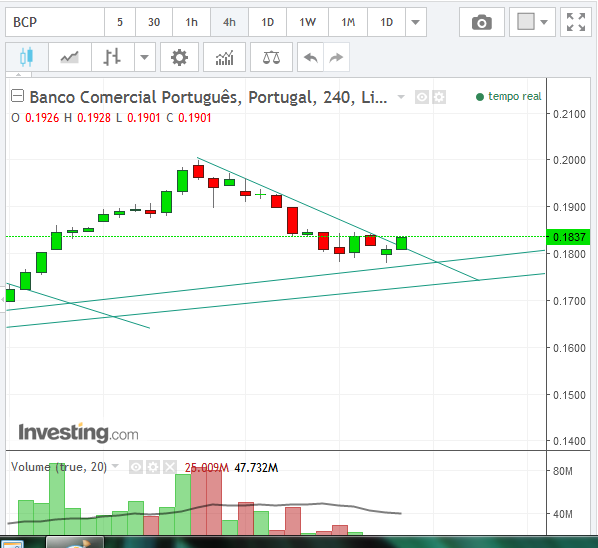Image resolution: width=598 pixels, height=548 pixels.
Task: Expand the chart type dropdown arrow
Action: pos(145,57)
